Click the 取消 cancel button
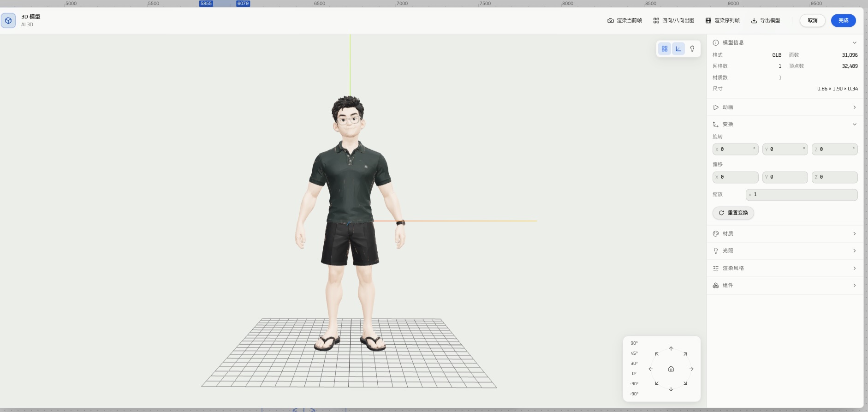Viewport: 868px width, 412px height. click(x=813, y=20)
